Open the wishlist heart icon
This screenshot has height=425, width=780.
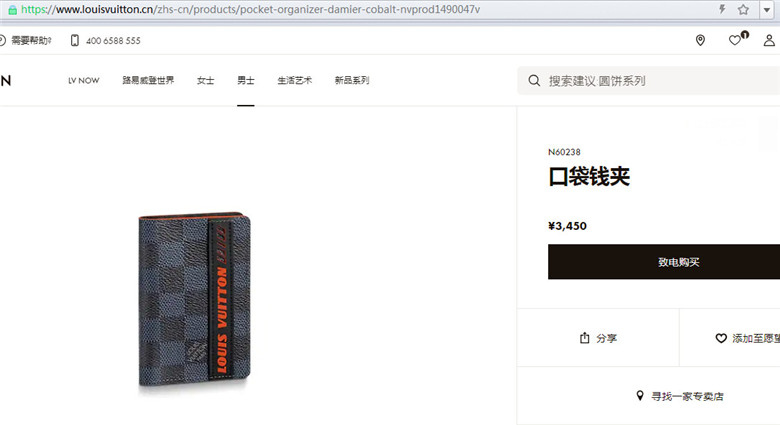coord(735,40)
